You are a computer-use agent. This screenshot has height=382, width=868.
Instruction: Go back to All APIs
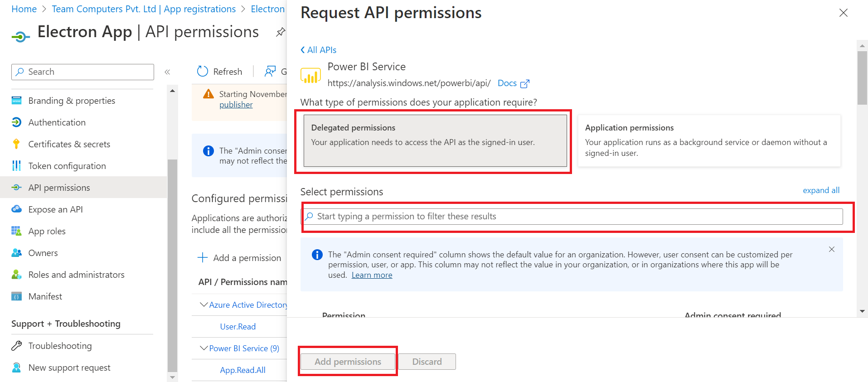click(x=319, y=50)
